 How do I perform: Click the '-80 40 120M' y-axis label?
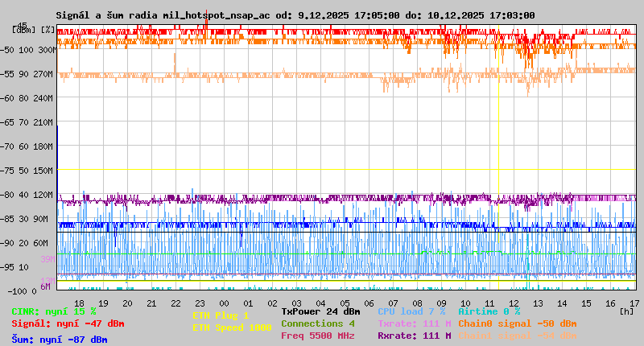(x=27, y=195)
